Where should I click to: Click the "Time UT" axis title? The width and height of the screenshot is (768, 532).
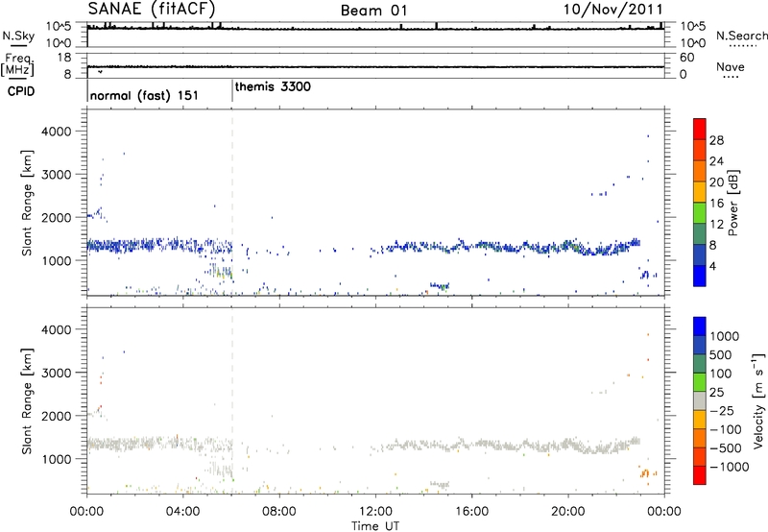tap(375, 526)
